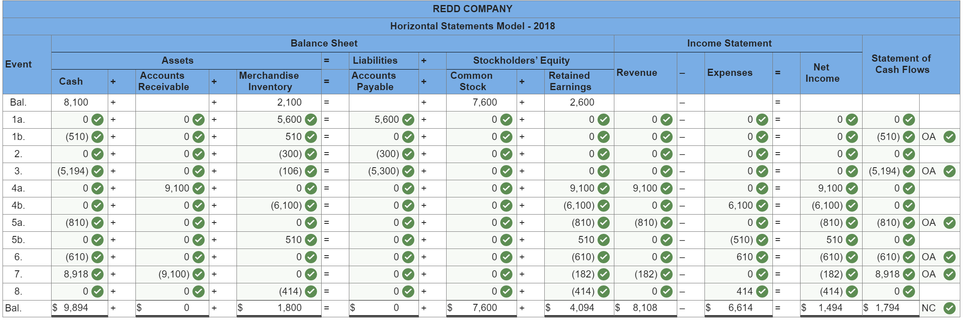Click the beginning Cash balance 8,100
The image size is (980, 329).
pyautogui.click(x=76, y=102)
